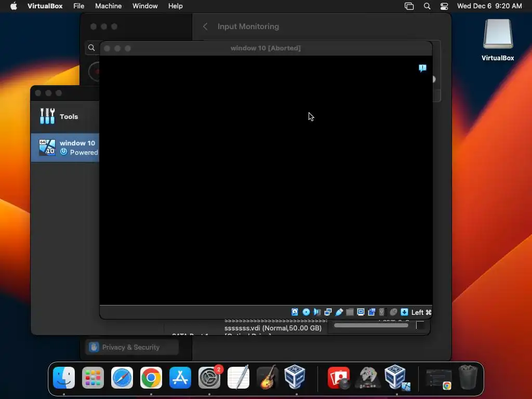The width and height of the screenshot is (532, 399).
Task: Open the notification center icon in VM window
Action: coord(422,68)
